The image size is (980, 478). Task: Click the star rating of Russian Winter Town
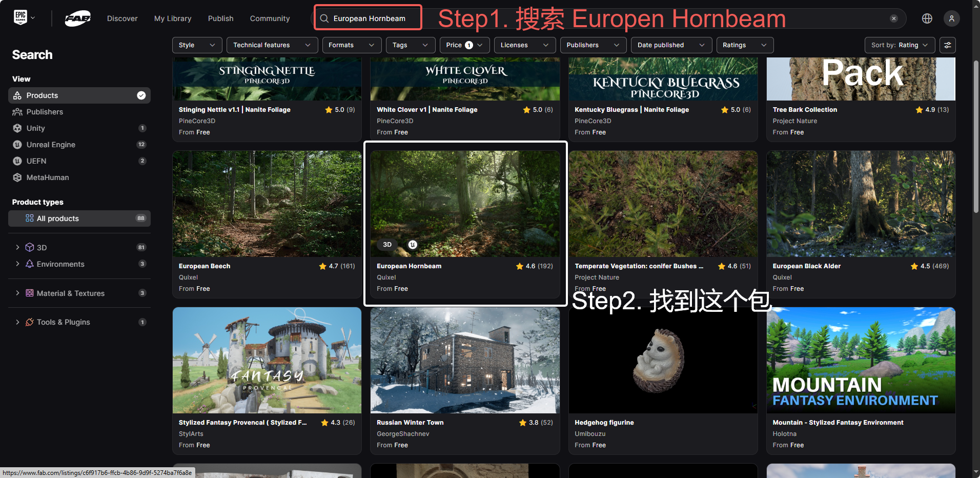pyautogui.click(x=536, y=423)
